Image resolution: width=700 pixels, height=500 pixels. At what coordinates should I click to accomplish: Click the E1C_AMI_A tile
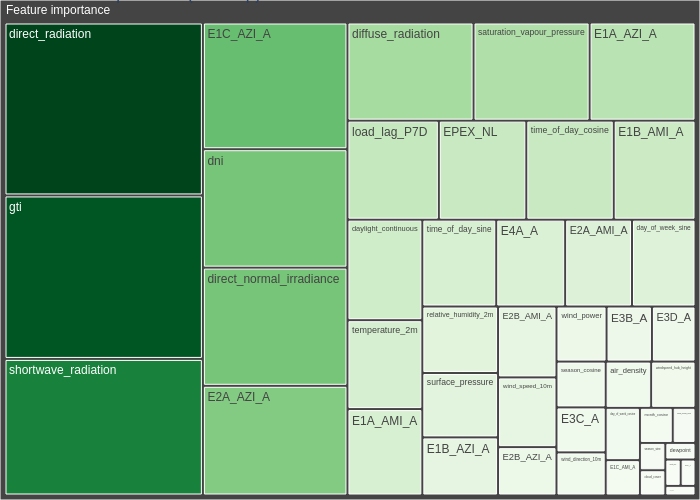[623, 478]
